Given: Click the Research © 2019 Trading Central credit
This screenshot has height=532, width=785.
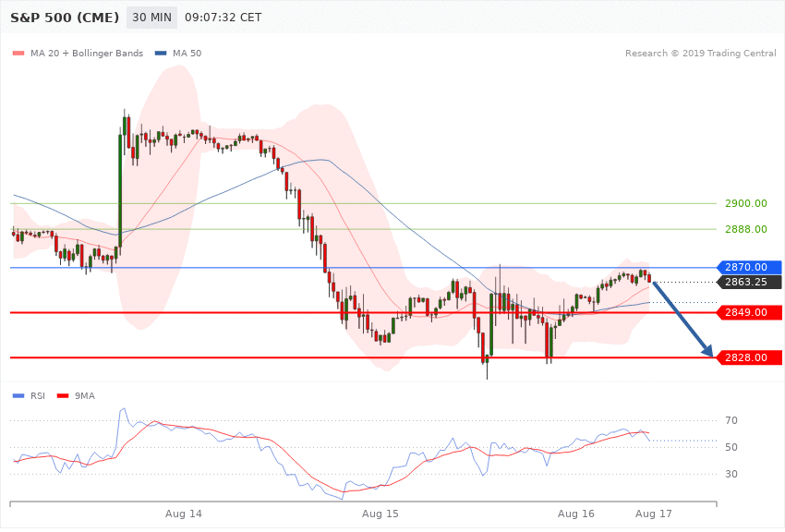Looking at the screenshot, I should point(700,53).
